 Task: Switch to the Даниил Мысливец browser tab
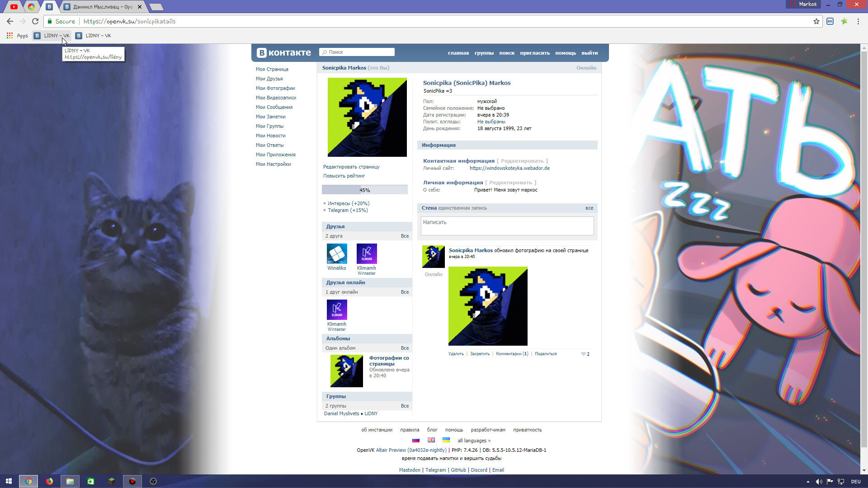103,7
